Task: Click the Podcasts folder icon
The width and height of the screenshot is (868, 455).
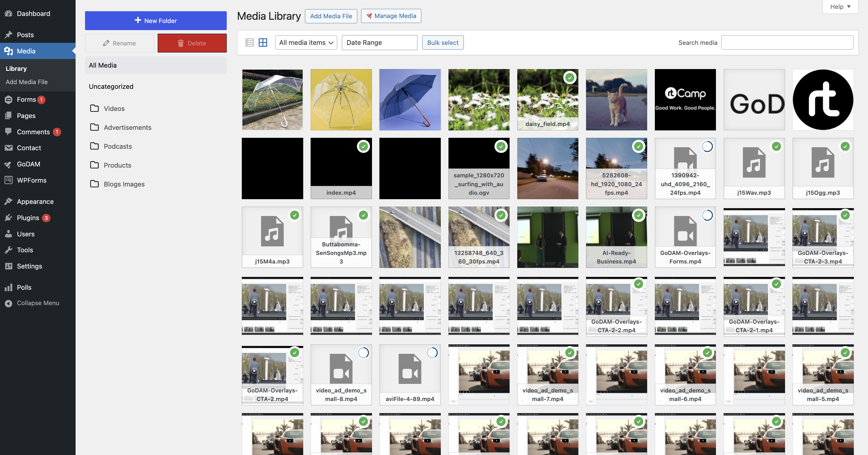Action: tap(94, 146)
